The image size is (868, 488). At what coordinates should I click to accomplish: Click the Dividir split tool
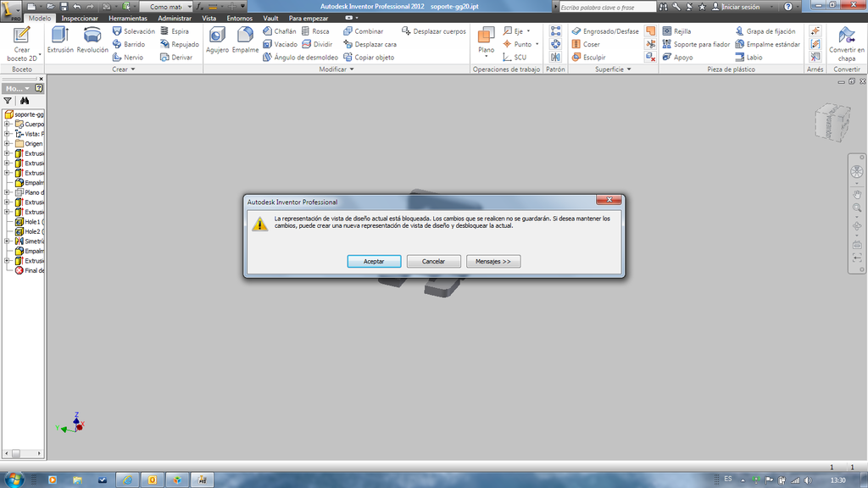(x=317, y=44)
